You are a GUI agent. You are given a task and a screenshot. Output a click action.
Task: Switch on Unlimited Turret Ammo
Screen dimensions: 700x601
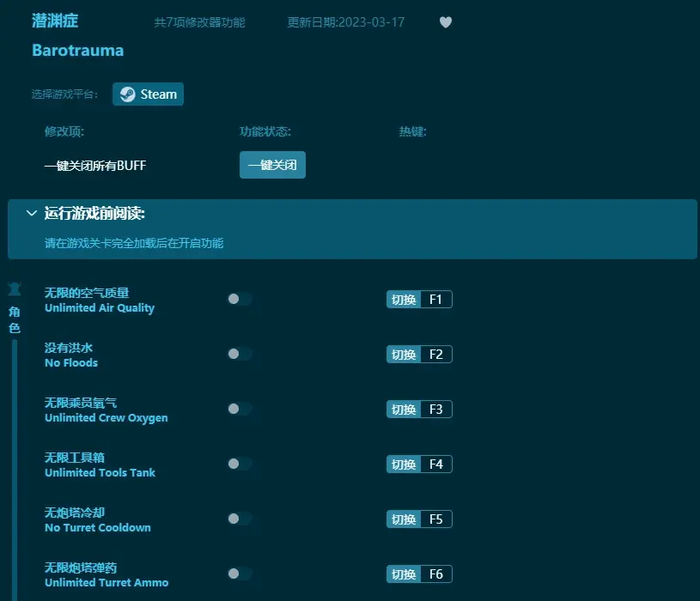[x=239, y=574]
